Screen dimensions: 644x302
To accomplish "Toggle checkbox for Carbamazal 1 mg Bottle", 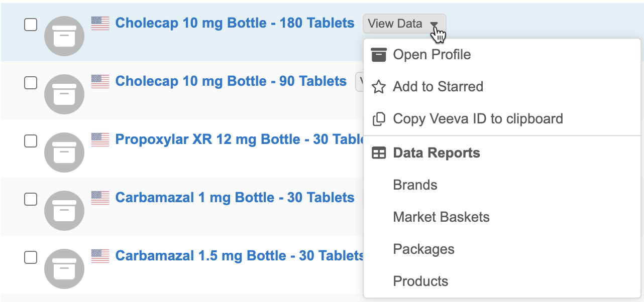I will pos(31,199).
